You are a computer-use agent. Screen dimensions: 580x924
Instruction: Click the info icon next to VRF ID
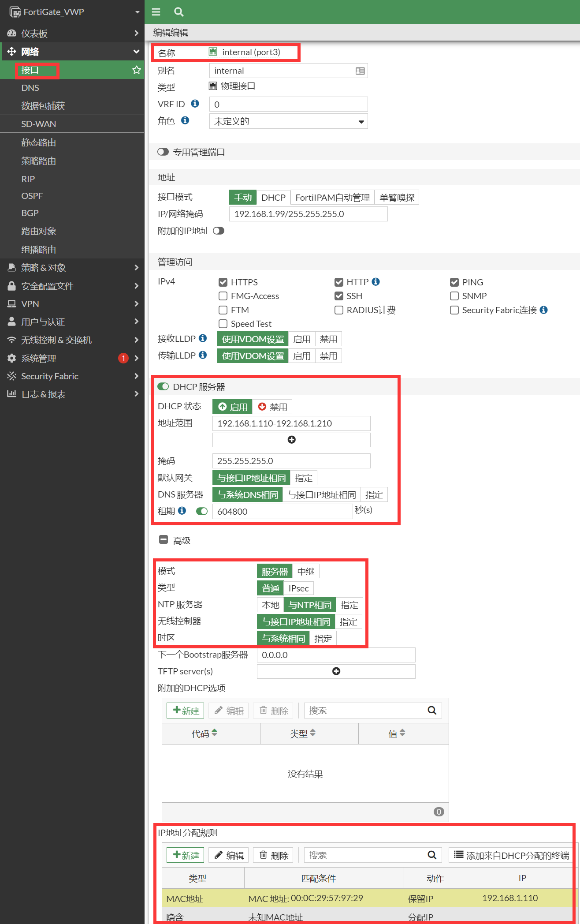click(195, 104)
